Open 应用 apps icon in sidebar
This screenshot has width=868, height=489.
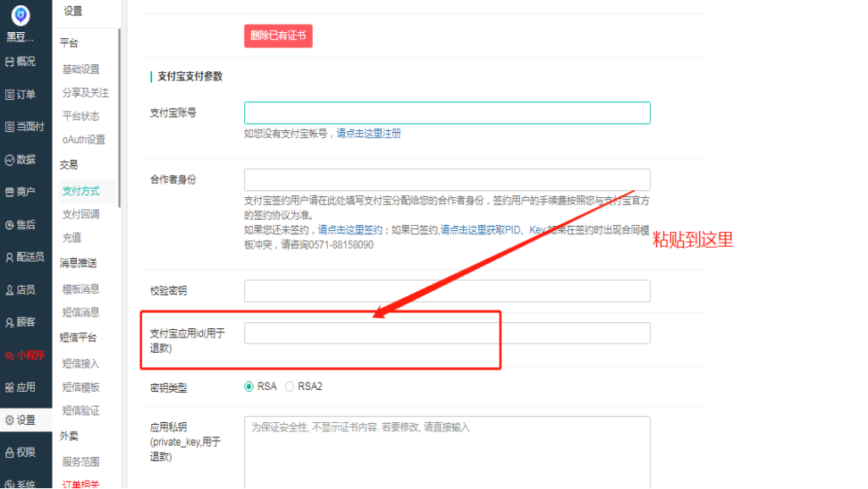9,387
